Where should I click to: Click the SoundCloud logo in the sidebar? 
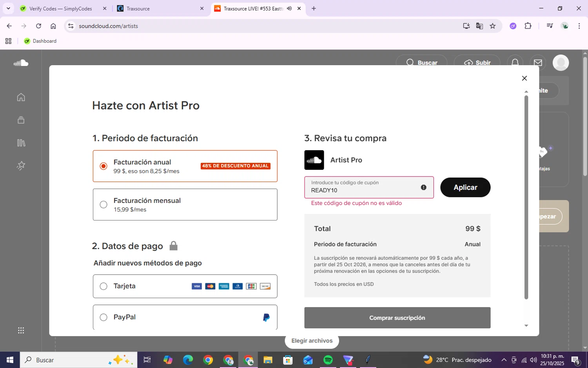[x=21, y=63]
